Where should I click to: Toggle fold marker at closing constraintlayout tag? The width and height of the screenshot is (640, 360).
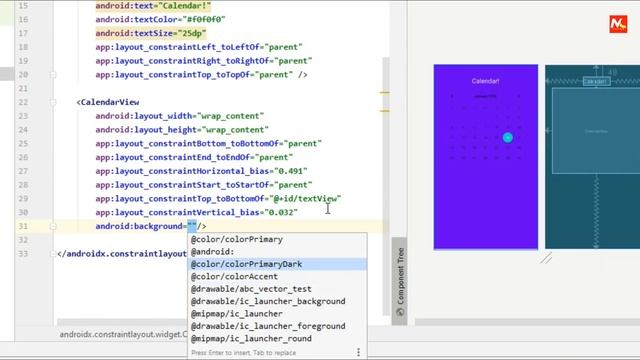53,254
